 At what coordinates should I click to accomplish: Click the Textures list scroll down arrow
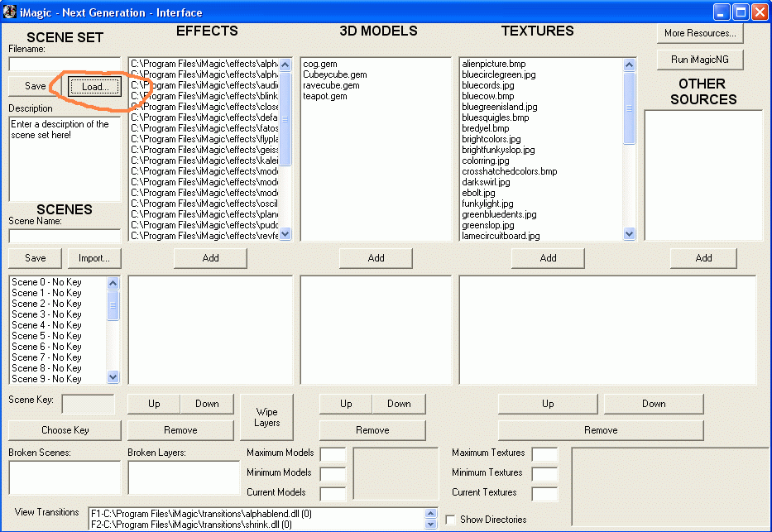point(629,234)
